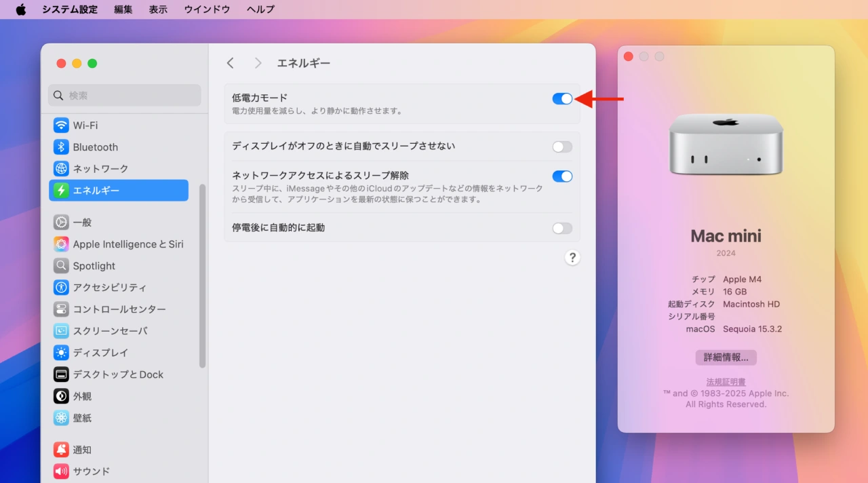
Task: Open the ウインドウ menu
Action: 207,9
